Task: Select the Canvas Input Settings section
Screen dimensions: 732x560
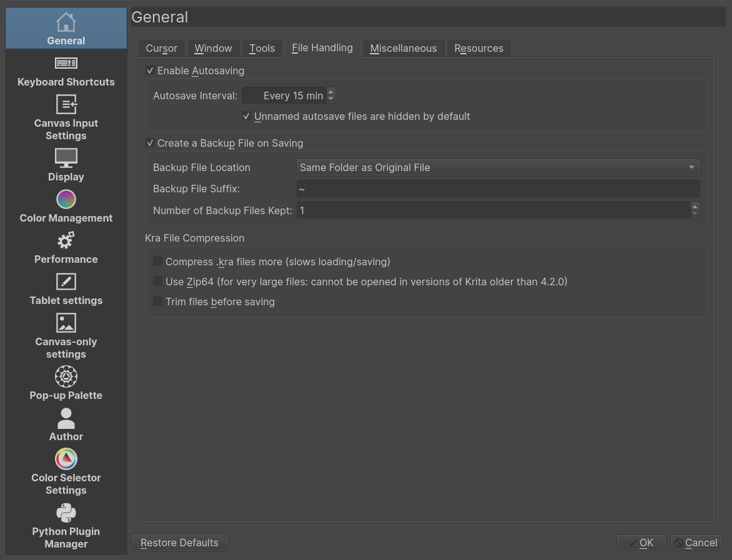Action: click(66, 119)
